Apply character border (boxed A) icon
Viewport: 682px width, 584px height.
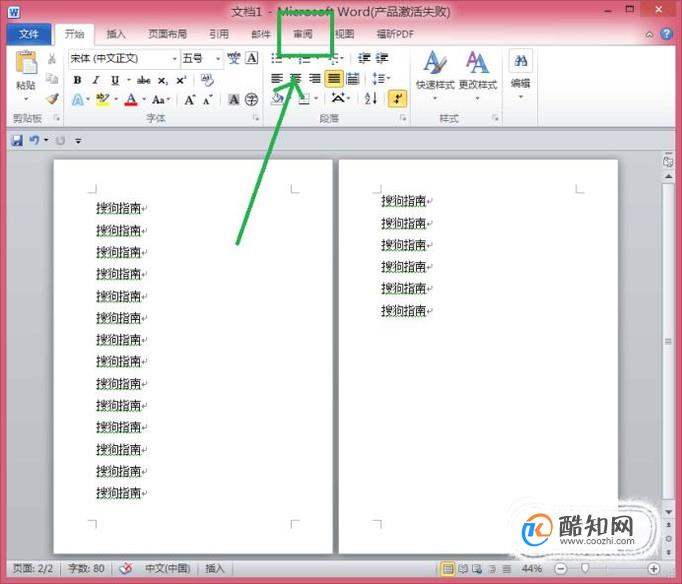point(252,58)
